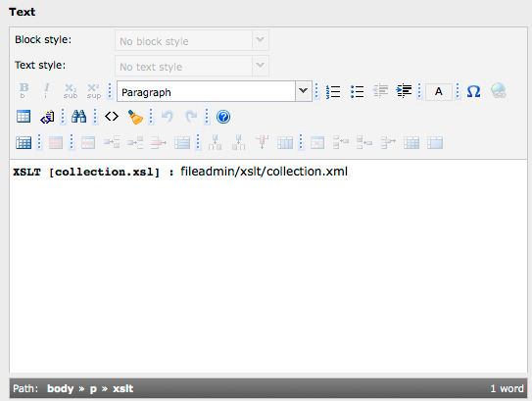This screenshot has width=532, height=401.
Task: Toggle italic formatting
Action: 46,91
